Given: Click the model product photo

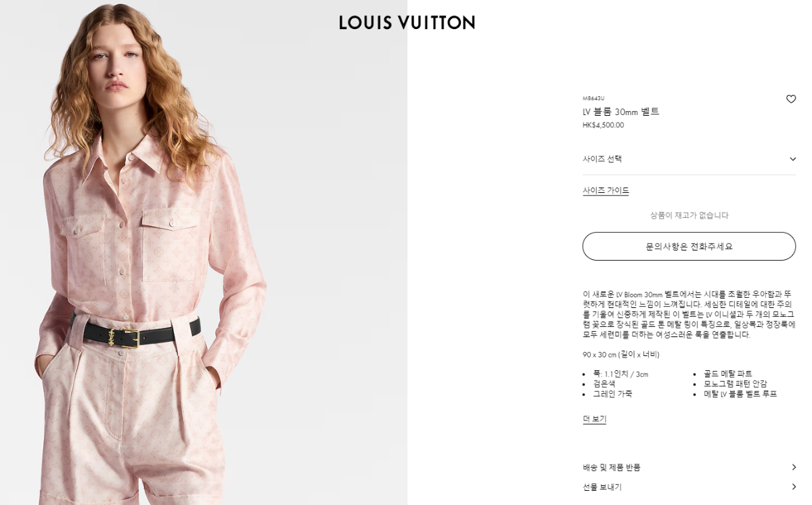Looking at the screenshot, I should click(x=203, y=252).
